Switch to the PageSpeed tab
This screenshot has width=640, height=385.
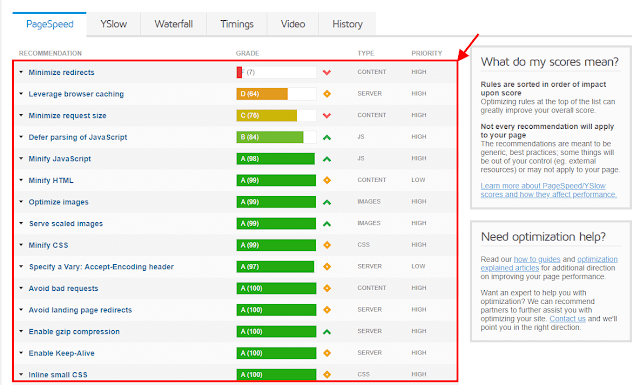(x=49, y=24)
